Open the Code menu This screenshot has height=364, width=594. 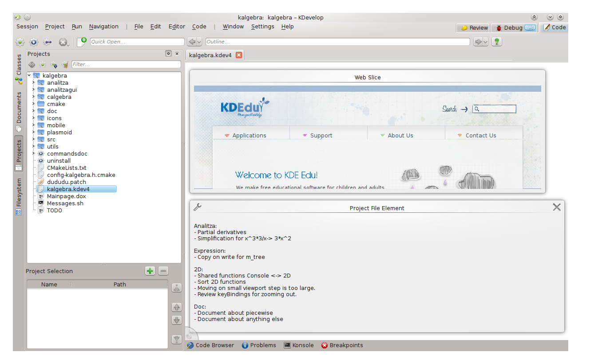click(x=199, y=27)
